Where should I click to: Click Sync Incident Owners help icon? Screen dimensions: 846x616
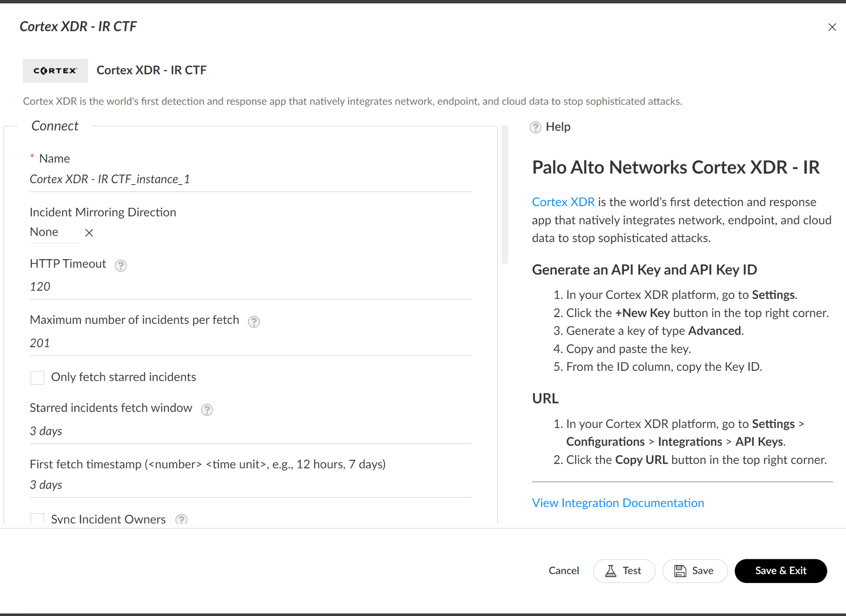181,519
